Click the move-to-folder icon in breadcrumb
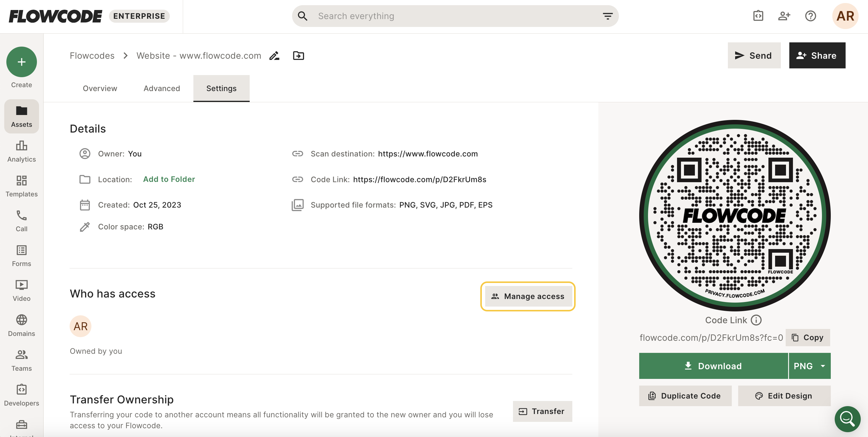 (x=298, y=56)
